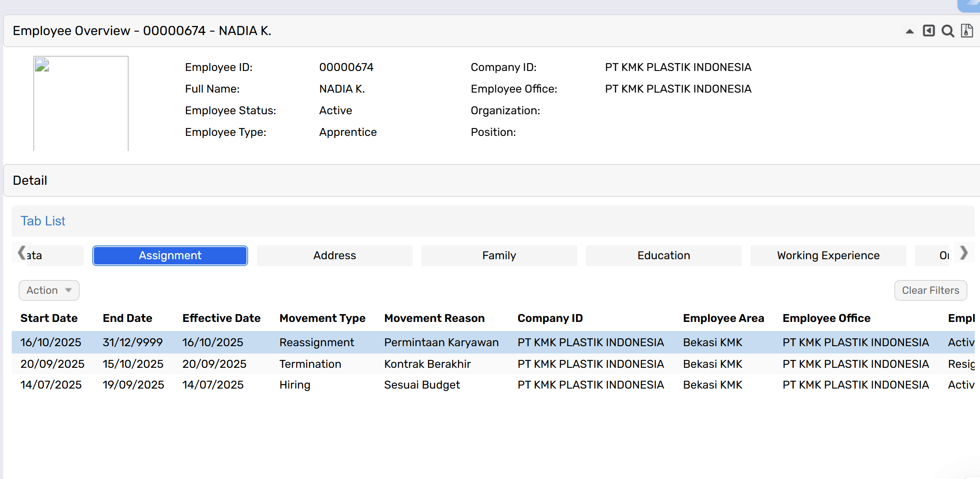Click the Movement Type column header
The height and width of the screenshot is (479, 980).
322,318
